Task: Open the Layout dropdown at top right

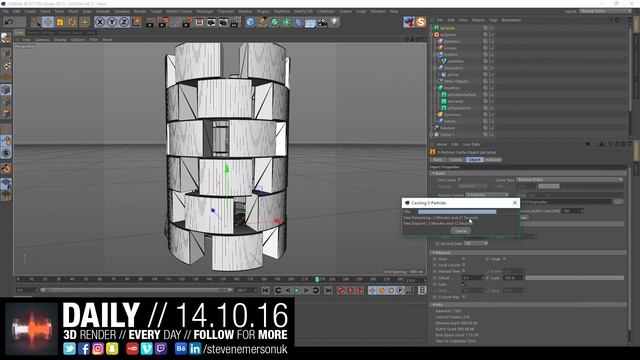Action: (x=605, y=11)
